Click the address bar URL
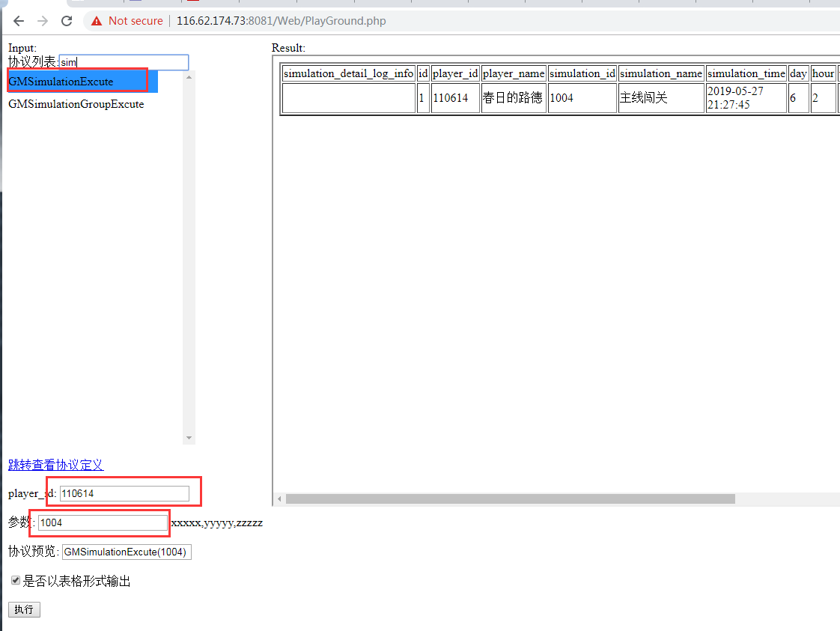Screen dimensions: 840x631 [x=281, y=21]
